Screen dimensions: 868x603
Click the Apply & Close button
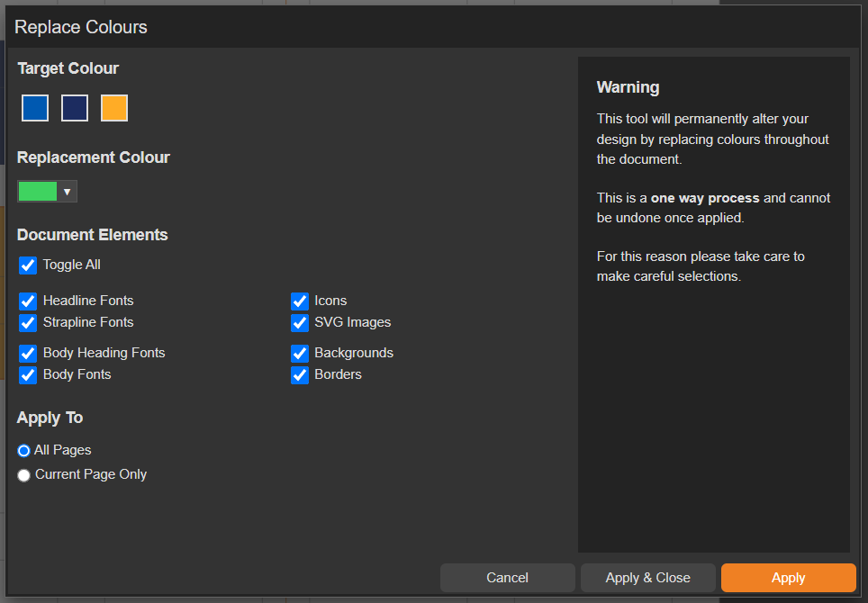(647, 578)
